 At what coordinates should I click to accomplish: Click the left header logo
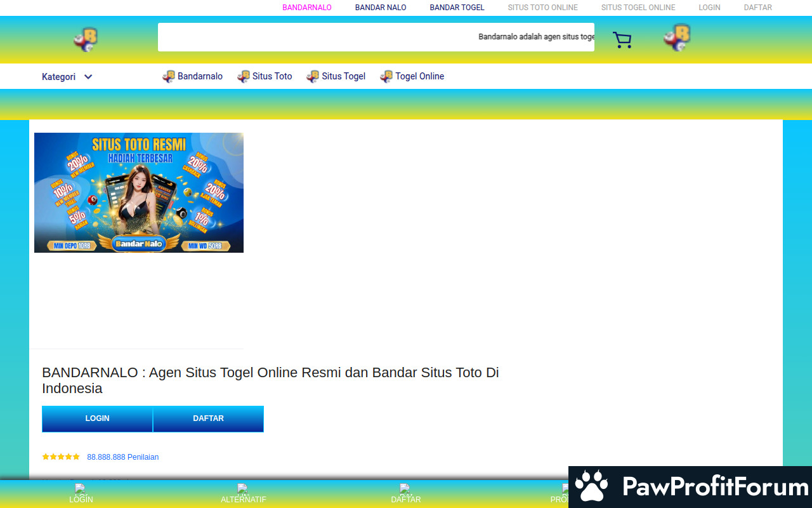85,39
